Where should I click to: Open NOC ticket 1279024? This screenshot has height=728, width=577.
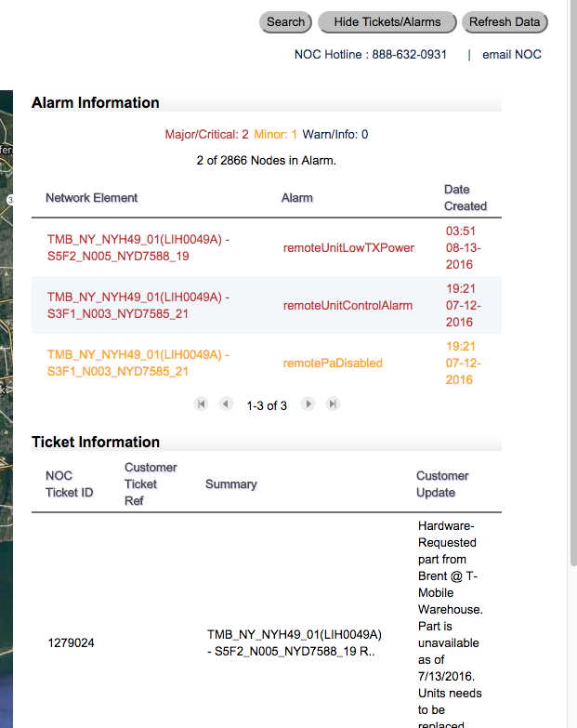pyautogui.click(x=72, y=642)
